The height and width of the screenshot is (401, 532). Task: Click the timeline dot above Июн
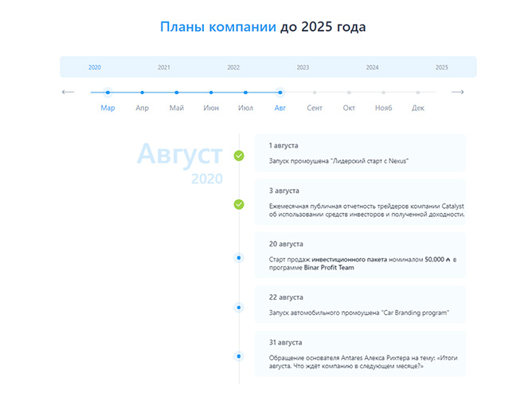tap(211, 92)
